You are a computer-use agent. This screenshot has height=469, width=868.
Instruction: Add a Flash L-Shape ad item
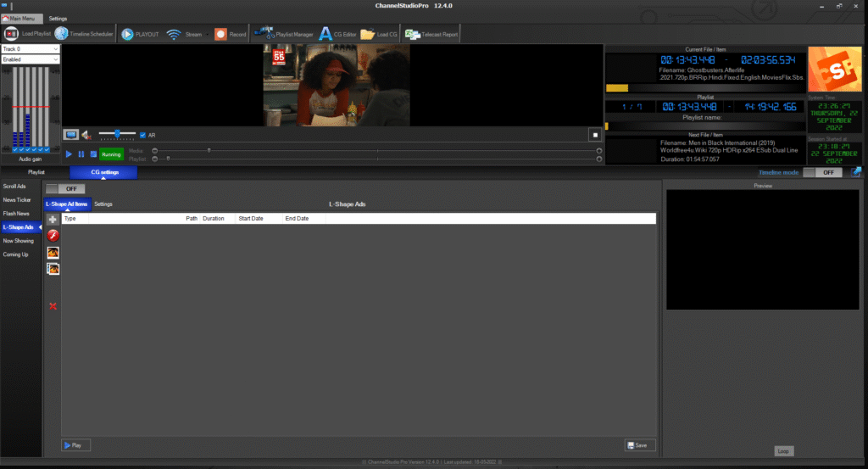point(53,236)
